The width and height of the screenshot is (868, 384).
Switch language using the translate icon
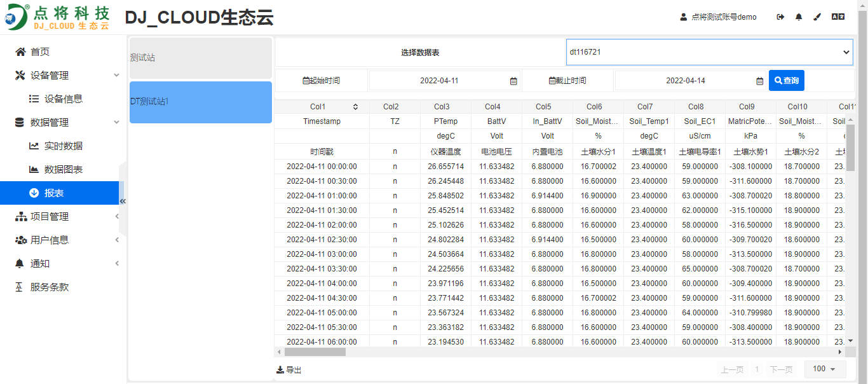click(x=837, y=17)
